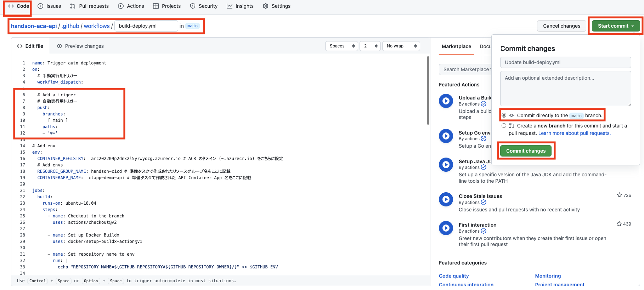Click the editor vertical scrollbar
This screenshot has height=290, width=644.
tap(428, 90)
